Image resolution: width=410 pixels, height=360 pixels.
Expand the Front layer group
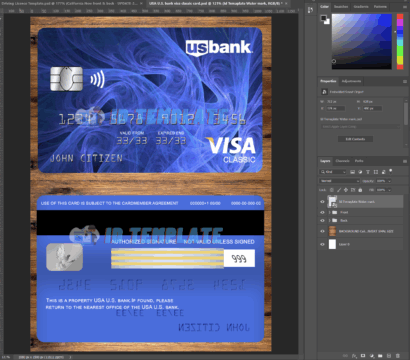coord(330,212)
